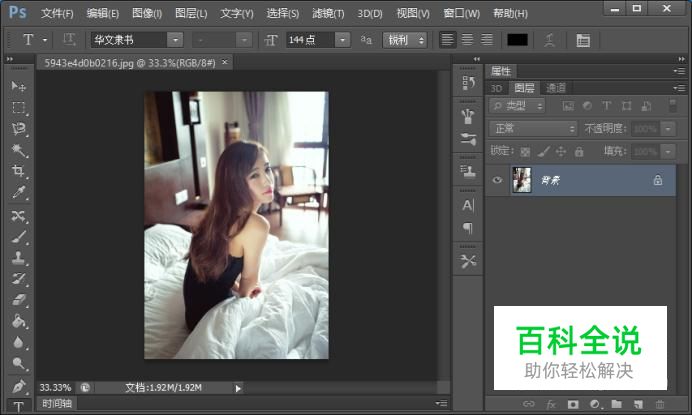Image resolution: width=692 pixels, height=415 pixels.
Task: Toggle lock image pixels
Action: tap(543, 152)
